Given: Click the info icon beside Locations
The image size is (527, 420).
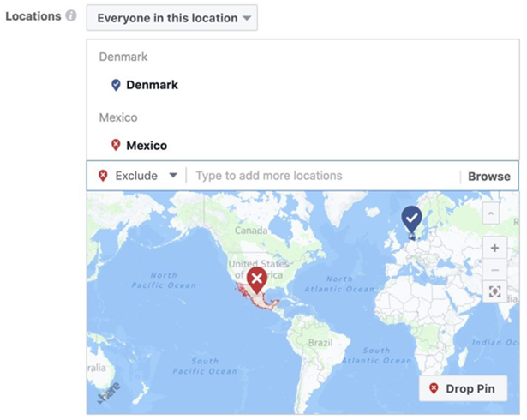Looking at the screenshot, I should [x=71, y=16].
